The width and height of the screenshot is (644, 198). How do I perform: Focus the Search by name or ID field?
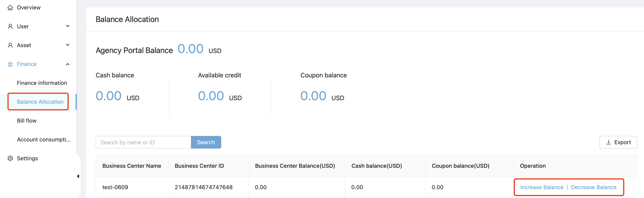143,142
